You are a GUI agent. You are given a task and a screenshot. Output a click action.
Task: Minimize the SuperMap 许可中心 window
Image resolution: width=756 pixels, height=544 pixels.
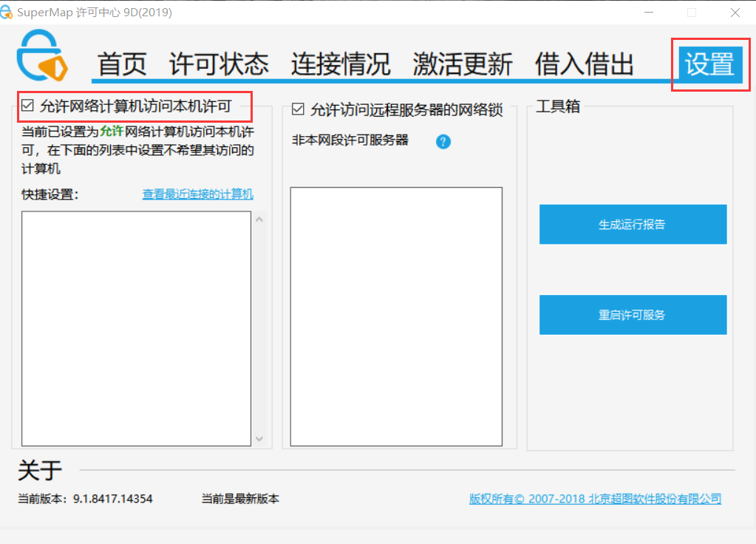tap(648, 13)
